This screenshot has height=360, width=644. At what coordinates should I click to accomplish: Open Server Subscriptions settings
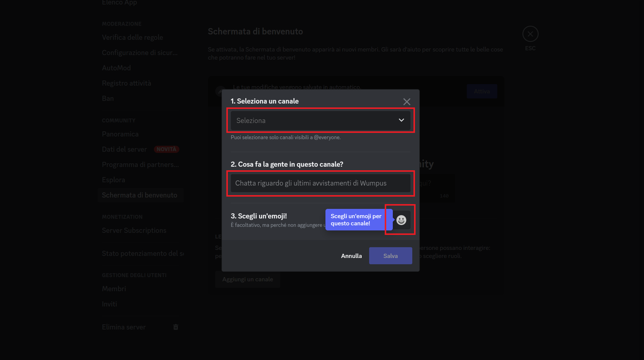pos(134,230)
